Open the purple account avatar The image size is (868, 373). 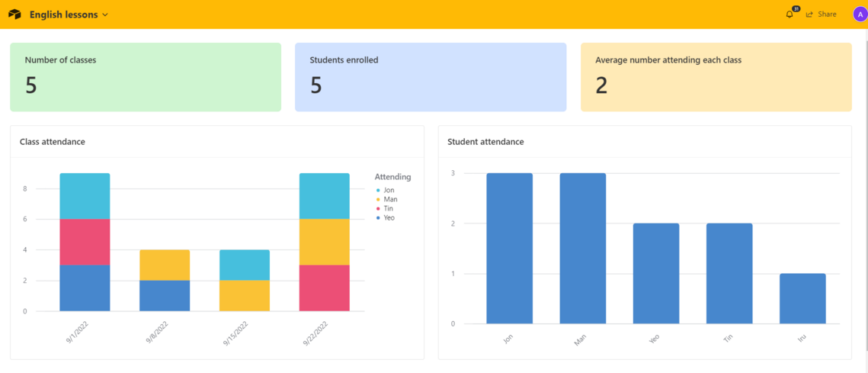(859, 14)
